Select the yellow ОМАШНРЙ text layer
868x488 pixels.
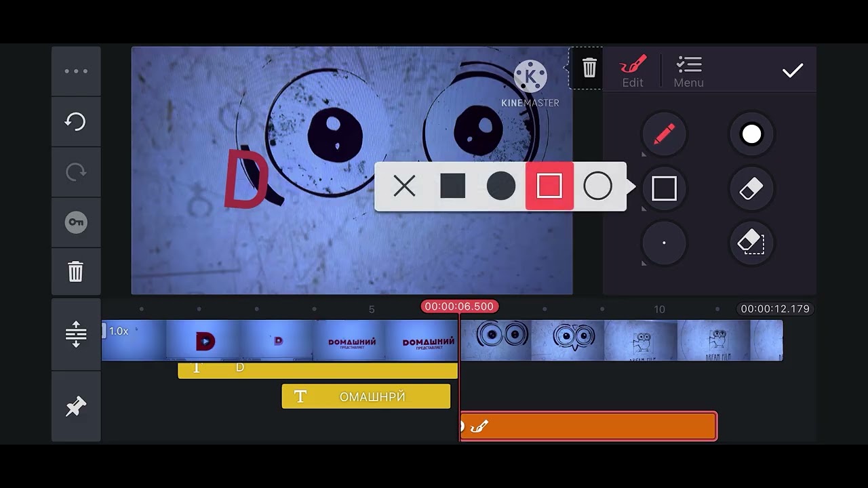tap(366, 396)
